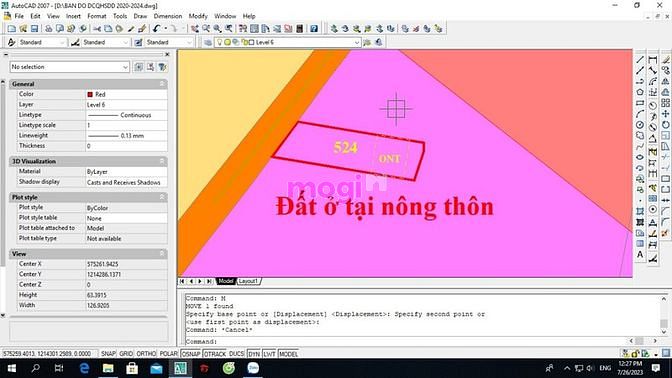
Task: Toggle GRID display in status bar
Action: pos(126,354)
